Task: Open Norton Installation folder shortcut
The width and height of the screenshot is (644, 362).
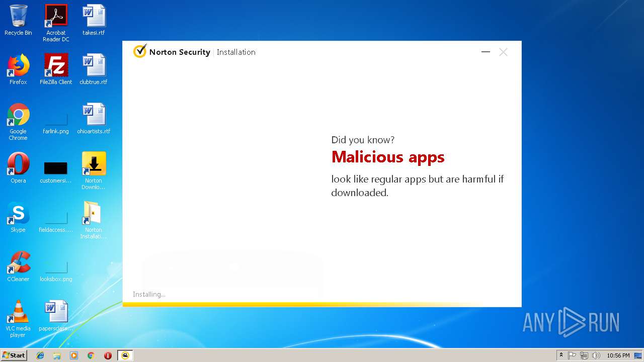Action: [x=94, y=220]
